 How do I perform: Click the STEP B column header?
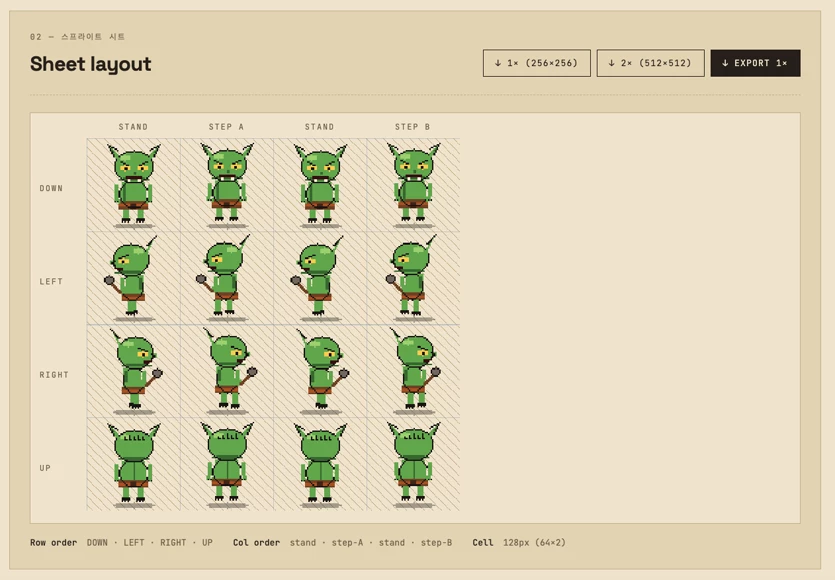click(x=413, y=127)
